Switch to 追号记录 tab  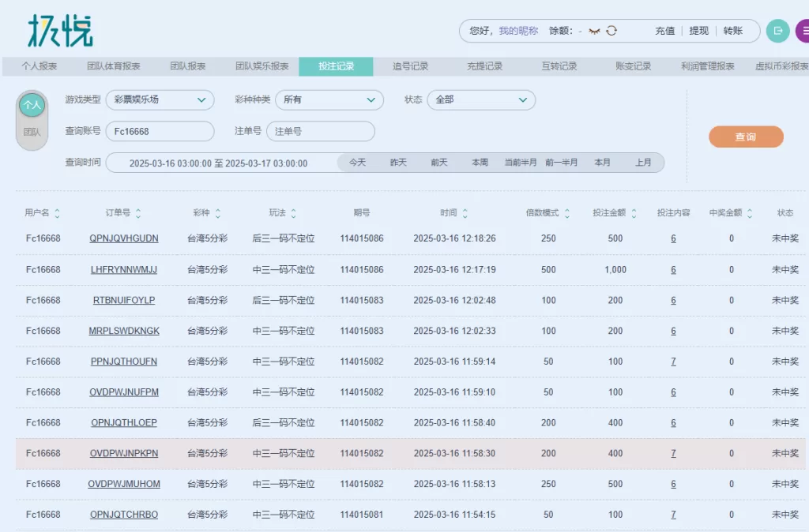click(410, 66)
